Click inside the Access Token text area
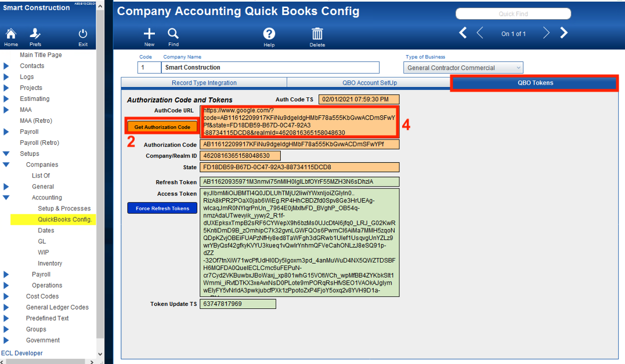The image size is (625, 364). point(299,242)
